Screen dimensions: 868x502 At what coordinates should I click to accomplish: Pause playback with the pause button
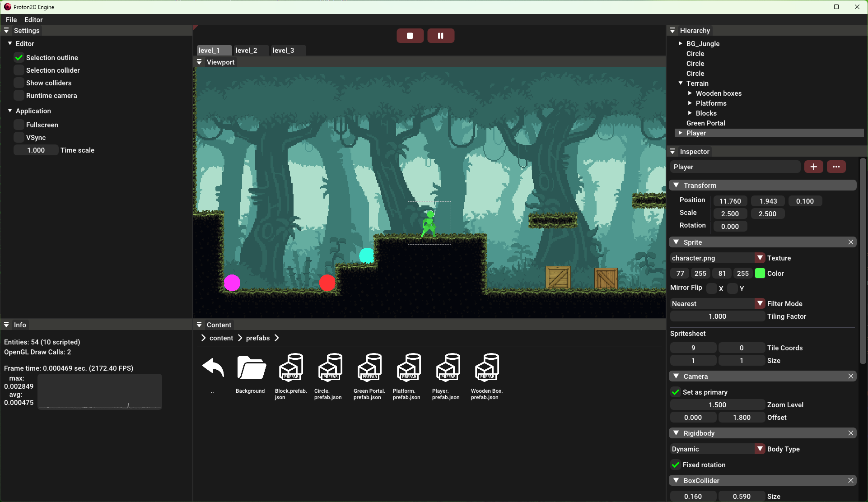click(440, 36)
